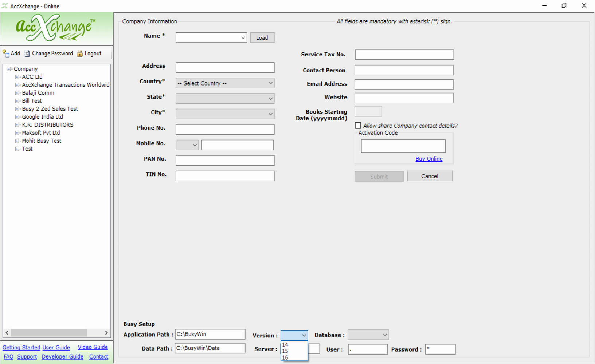
Task: Choose version 16 from the list
Action: [294, 357]
